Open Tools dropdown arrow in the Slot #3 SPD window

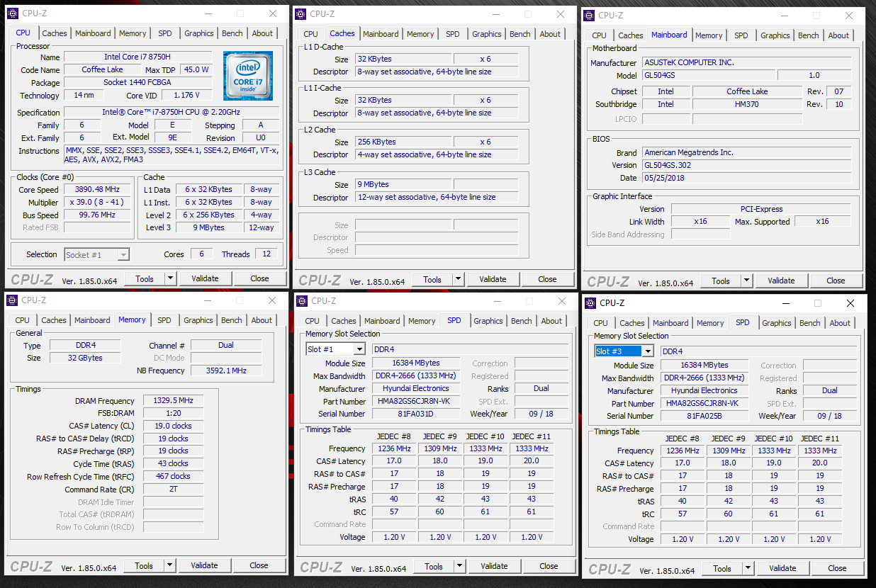tap(748, 568)
